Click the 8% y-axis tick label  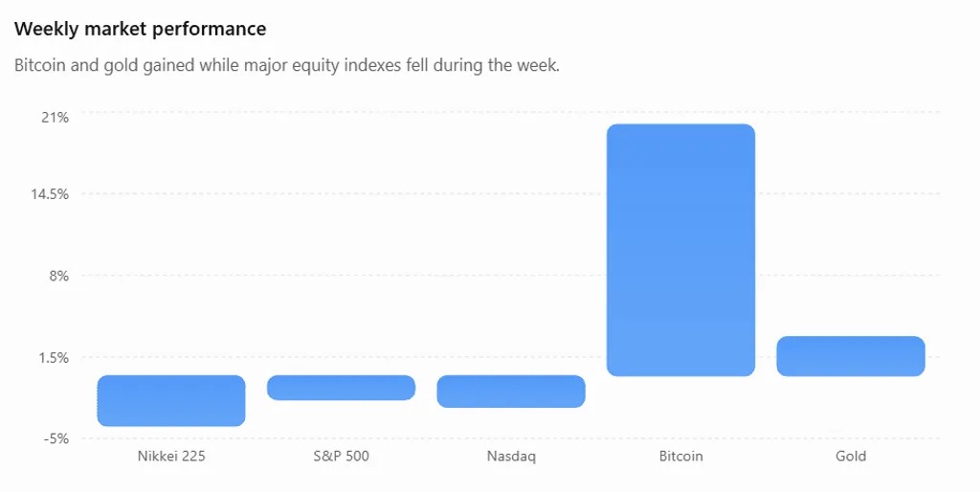tap(58, 277)
